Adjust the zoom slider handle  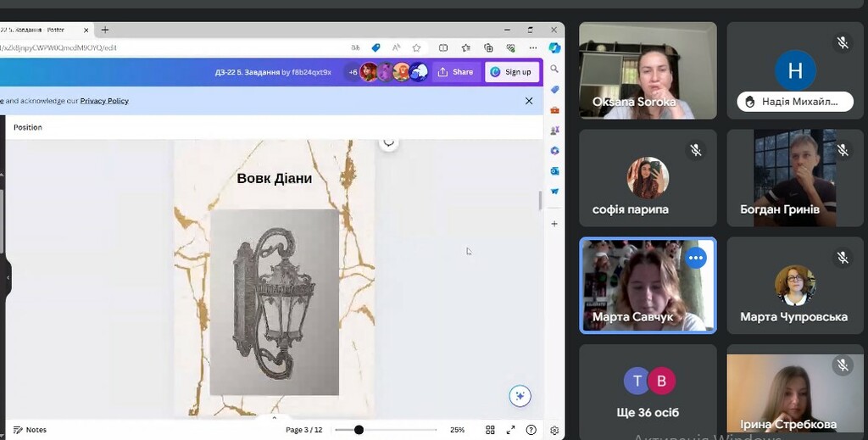[359, 430]
